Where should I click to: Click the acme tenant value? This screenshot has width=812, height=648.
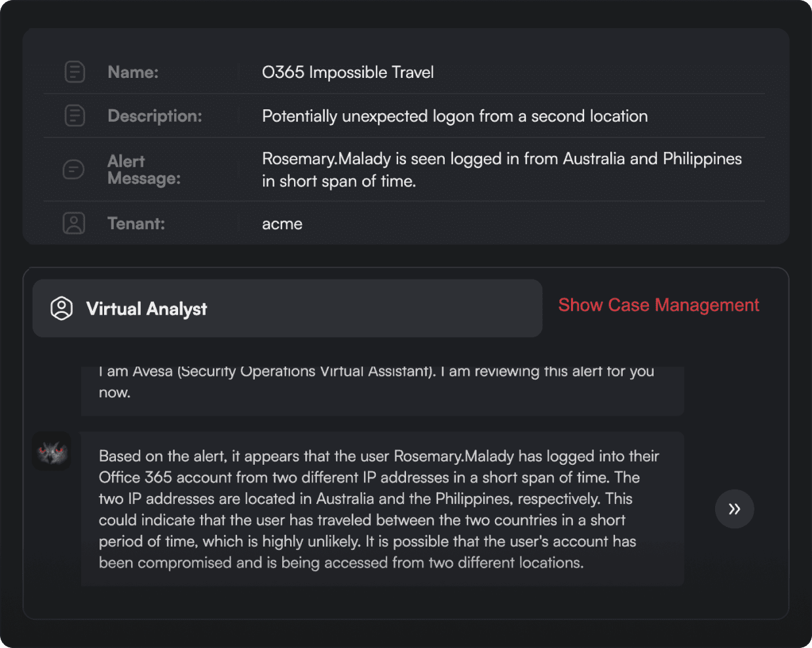click(x=282, y=224)
